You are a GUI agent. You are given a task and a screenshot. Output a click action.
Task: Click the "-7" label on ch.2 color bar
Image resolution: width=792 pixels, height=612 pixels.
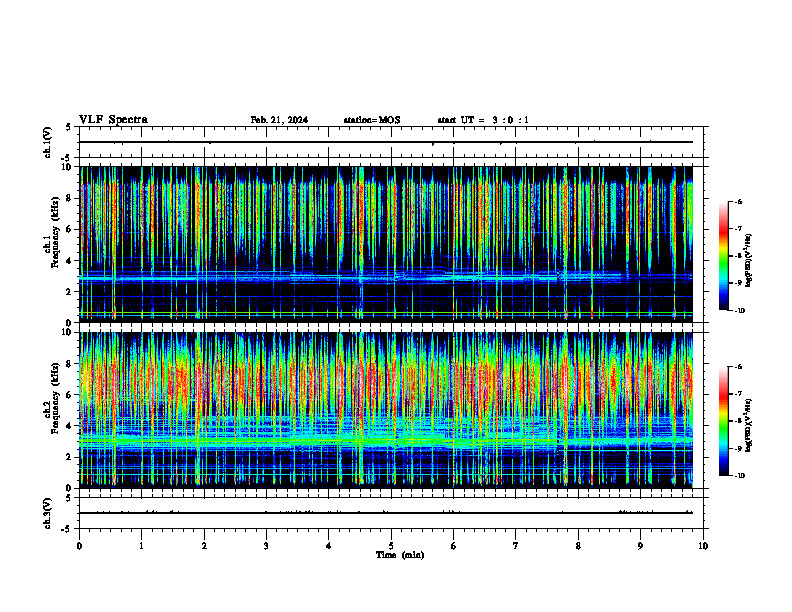pyautogui.click(x=738, y=394)
